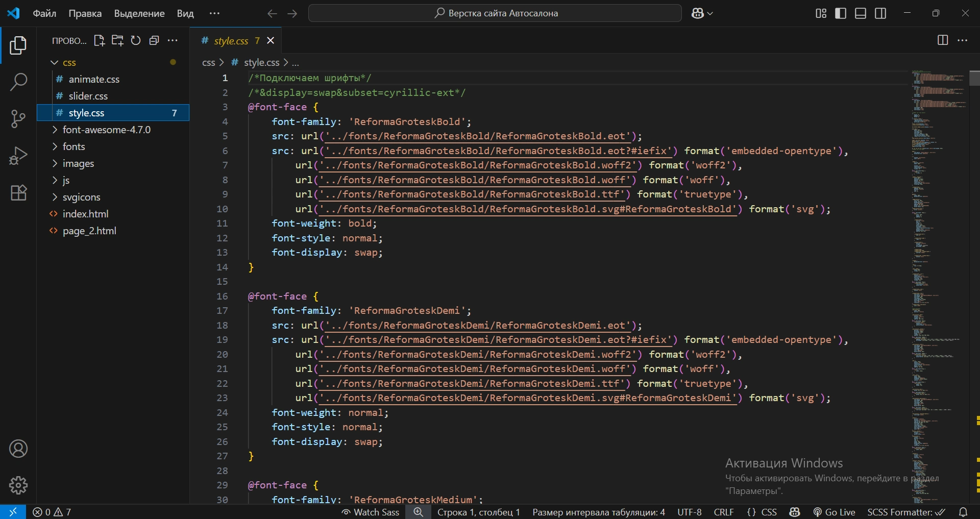Open the Source Control view
The height and width of the screenshot is (519, 980).
(x=18, y=119)
